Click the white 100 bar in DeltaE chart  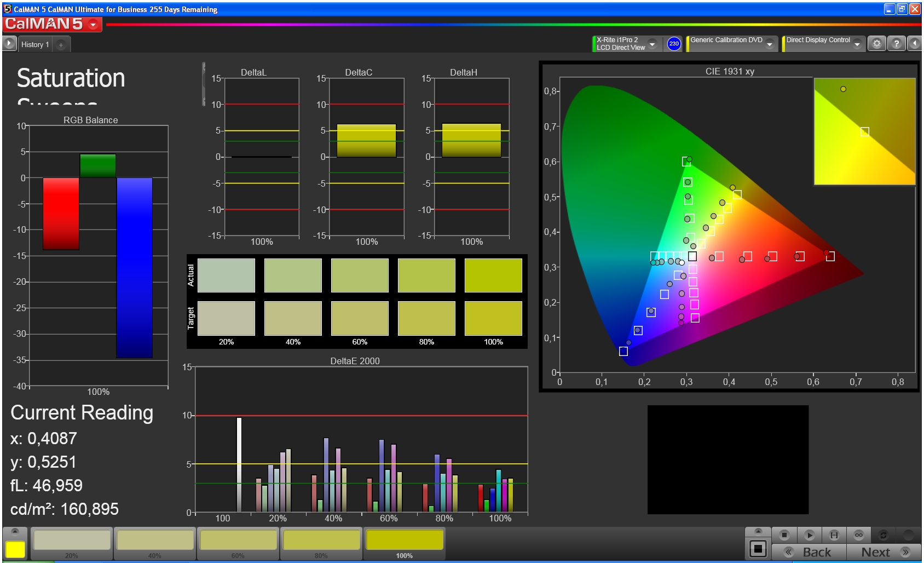239,464
